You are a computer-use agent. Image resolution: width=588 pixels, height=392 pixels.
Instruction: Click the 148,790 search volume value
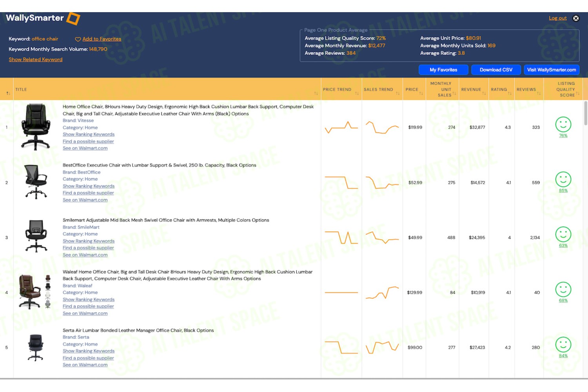tap(98, 49)
